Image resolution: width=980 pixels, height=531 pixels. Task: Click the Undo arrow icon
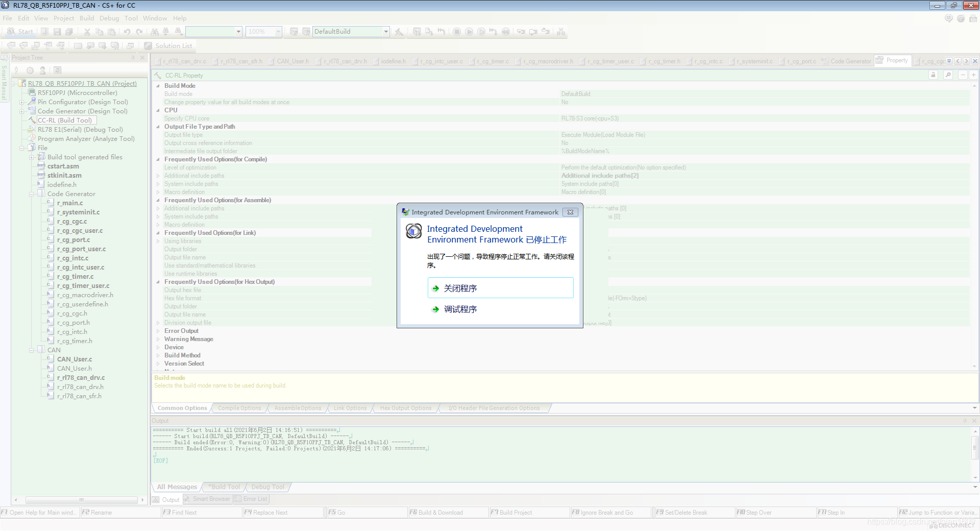pos(127,32)
